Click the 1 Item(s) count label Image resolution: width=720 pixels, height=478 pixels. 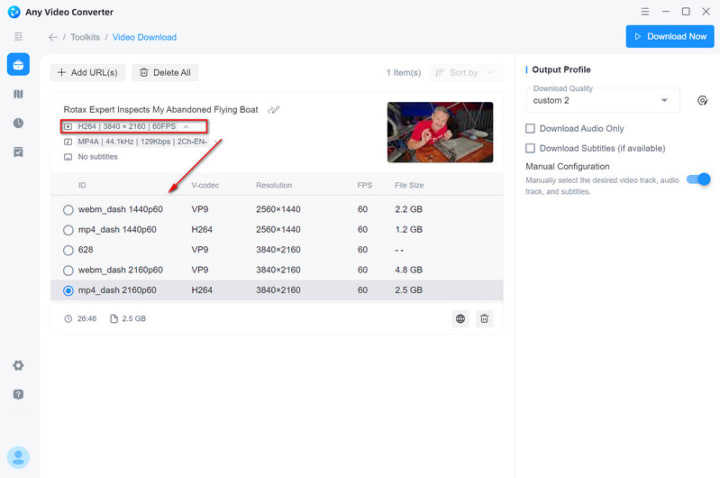404,73
